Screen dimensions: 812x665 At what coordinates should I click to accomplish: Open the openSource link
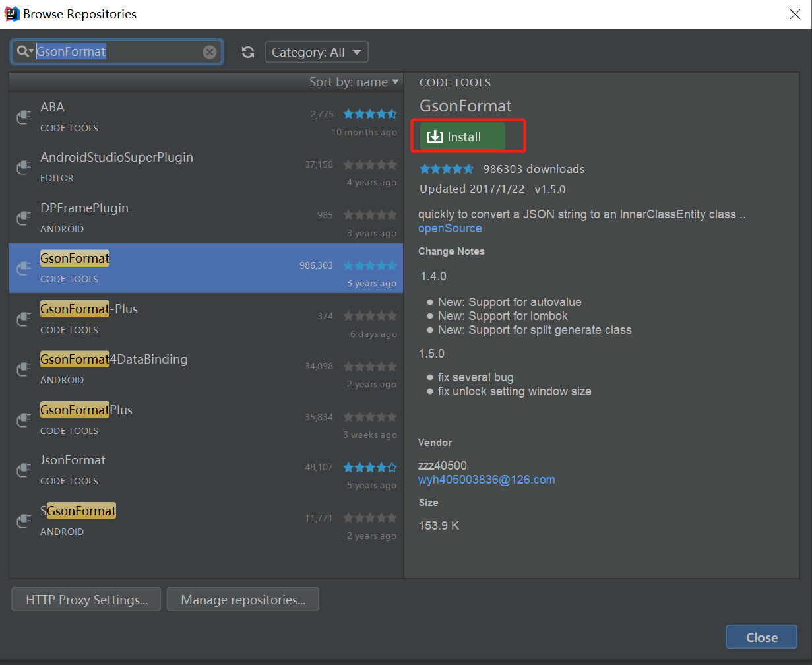coord(450,228)
